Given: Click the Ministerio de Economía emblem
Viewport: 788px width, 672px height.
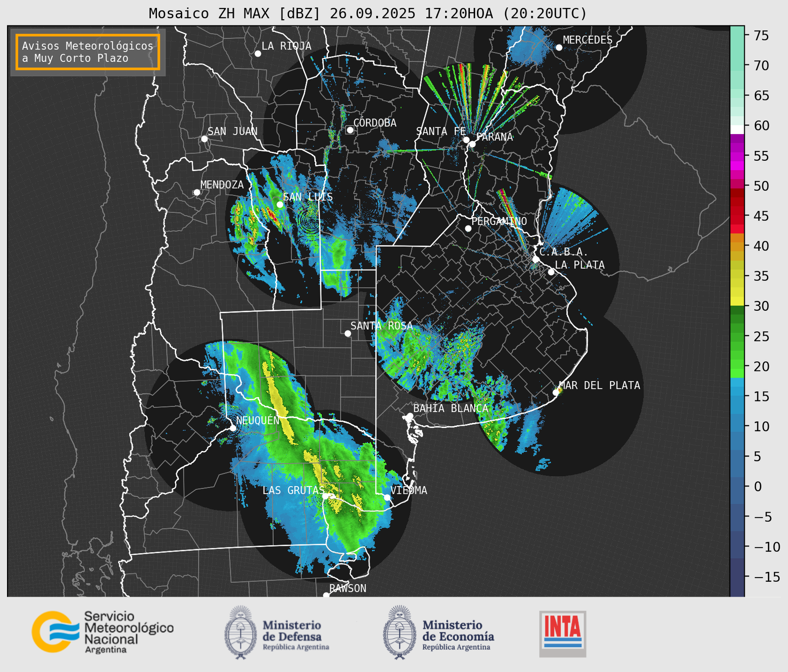Looking at the screenshot, I should pos(399,632).
